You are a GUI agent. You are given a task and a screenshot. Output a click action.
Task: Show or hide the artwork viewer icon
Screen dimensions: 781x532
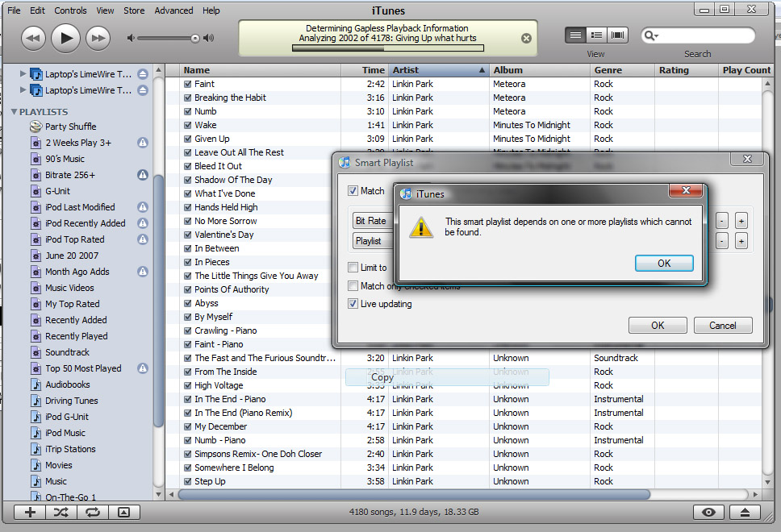[123, 512]
